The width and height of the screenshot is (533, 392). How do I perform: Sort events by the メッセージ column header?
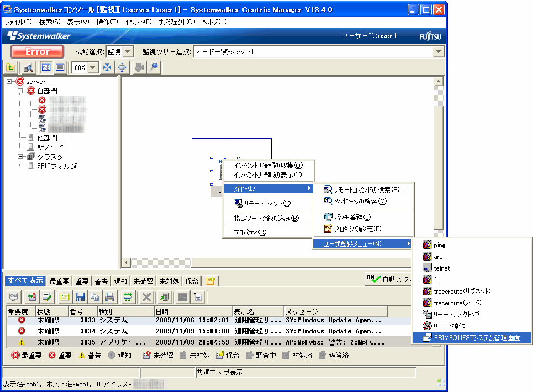coord(335,311)
